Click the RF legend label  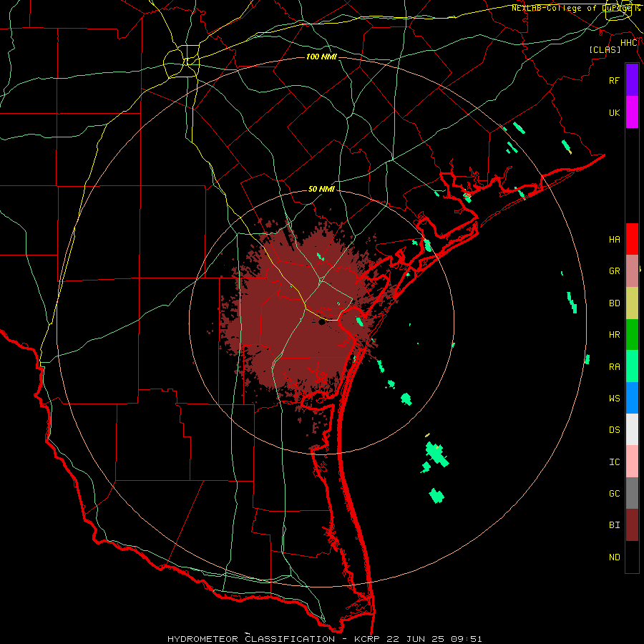pos(614,80)
